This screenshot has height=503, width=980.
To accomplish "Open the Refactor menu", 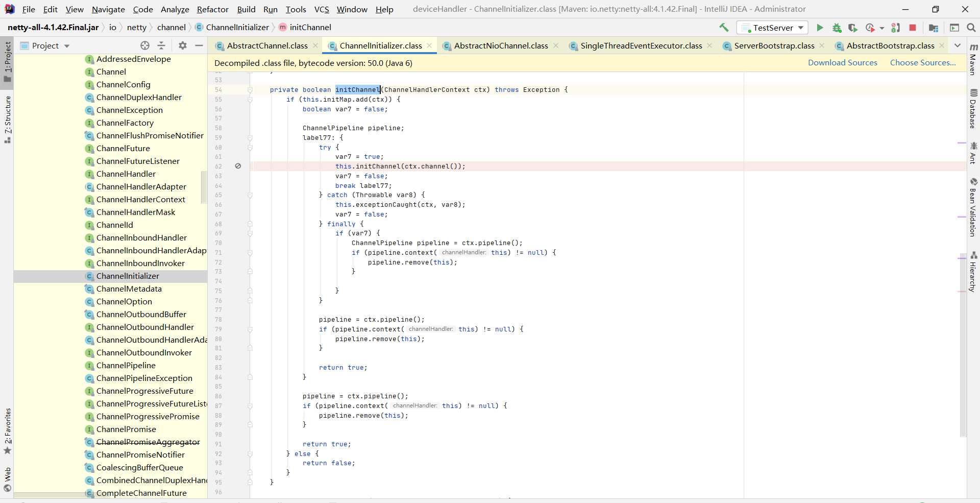I will click(213, 9).
